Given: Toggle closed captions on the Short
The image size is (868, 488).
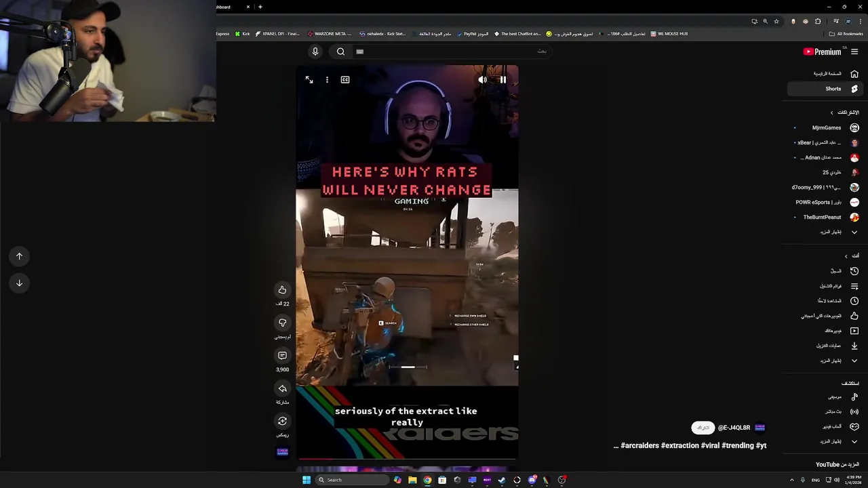Looking at the screenshot, I should (345, 80).
